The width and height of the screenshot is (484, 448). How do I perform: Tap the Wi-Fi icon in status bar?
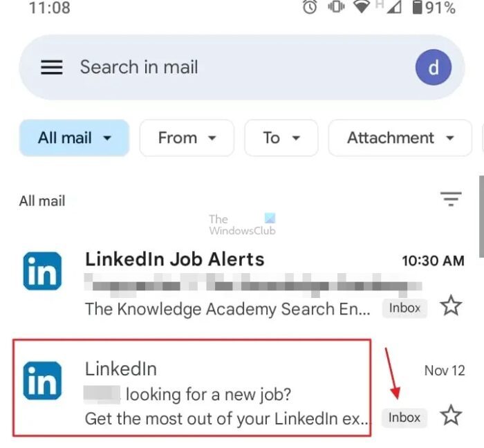pyautogui.click(x=361, y=8)
